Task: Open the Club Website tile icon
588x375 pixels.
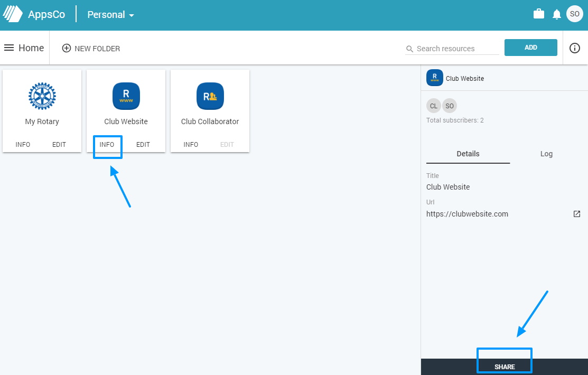Action: 126,96
